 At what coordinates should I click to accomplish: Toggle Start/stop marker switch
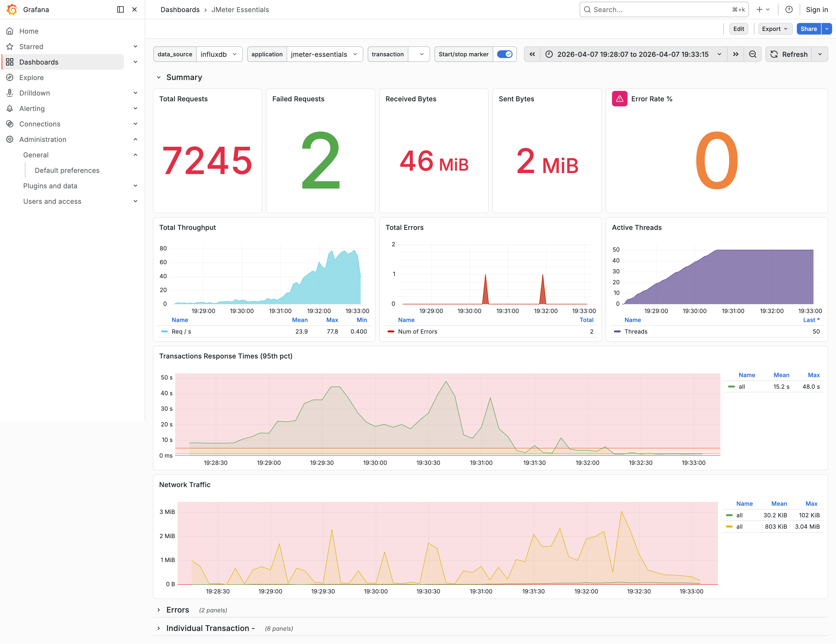505,54
